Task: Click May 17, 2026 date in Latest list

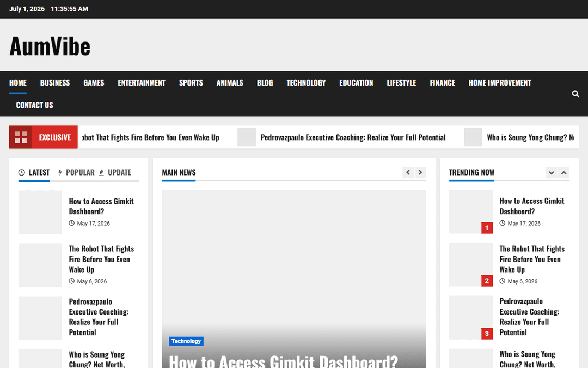Action: click(94, 224)
